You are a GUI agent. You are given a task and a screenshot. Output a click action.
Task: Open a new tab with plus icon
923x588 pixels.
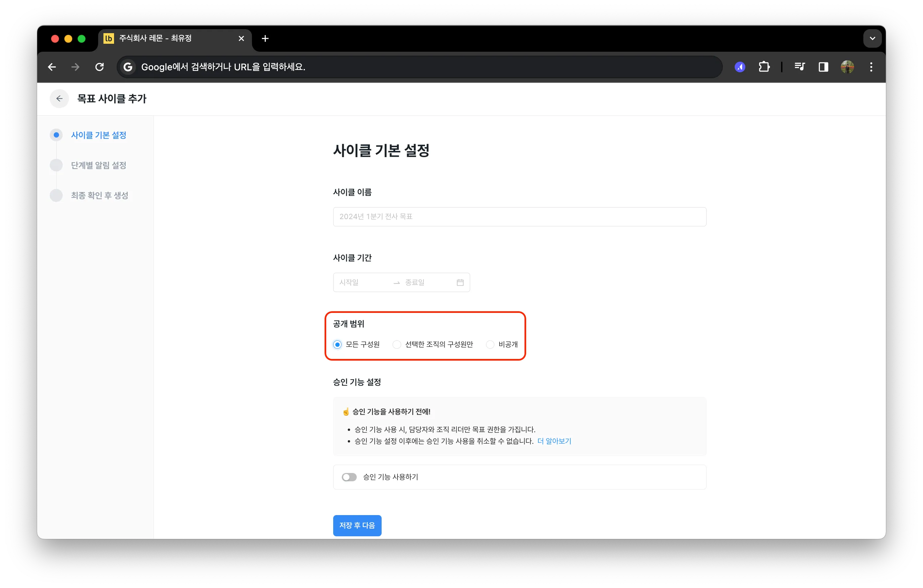pos(265,38)
